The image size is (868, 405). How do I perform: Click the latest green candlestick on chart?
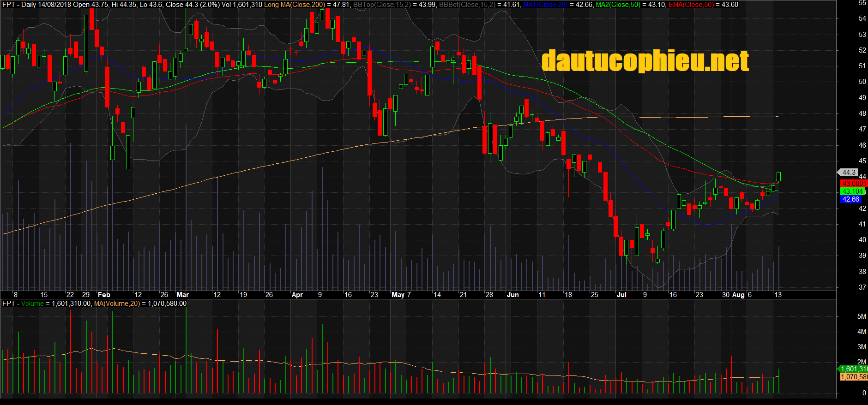pos(779,177)
